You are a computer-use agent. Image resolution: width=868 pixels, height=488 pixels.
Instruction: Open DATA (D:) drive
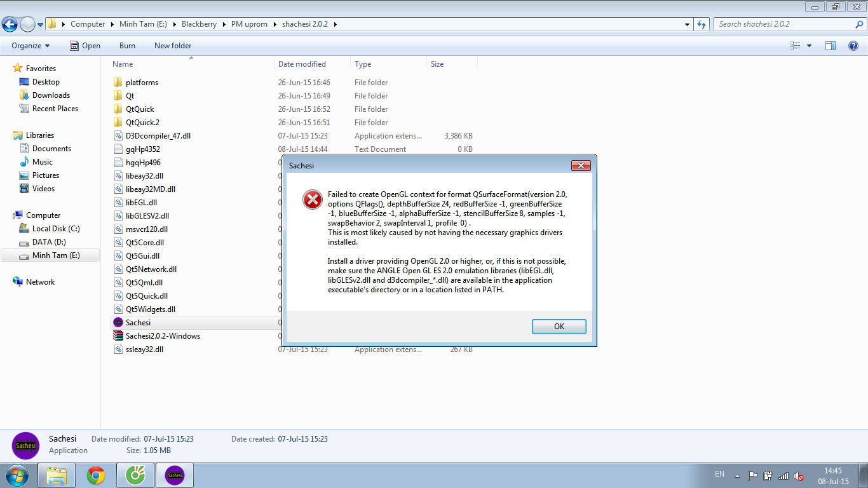pos(49,242)
